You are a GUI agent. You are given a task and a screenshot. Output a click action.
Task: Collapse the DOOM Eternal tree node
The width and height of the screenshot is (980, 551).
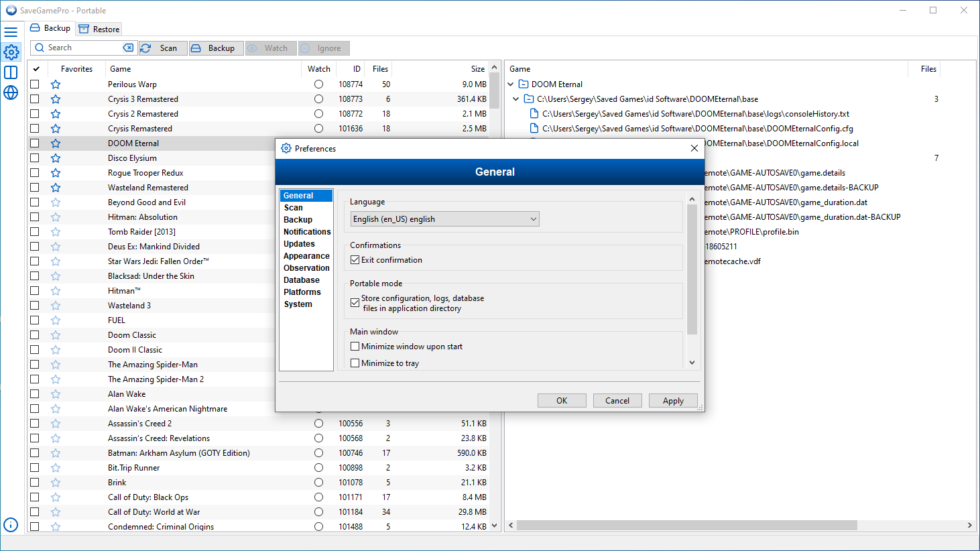coord(511,84)
